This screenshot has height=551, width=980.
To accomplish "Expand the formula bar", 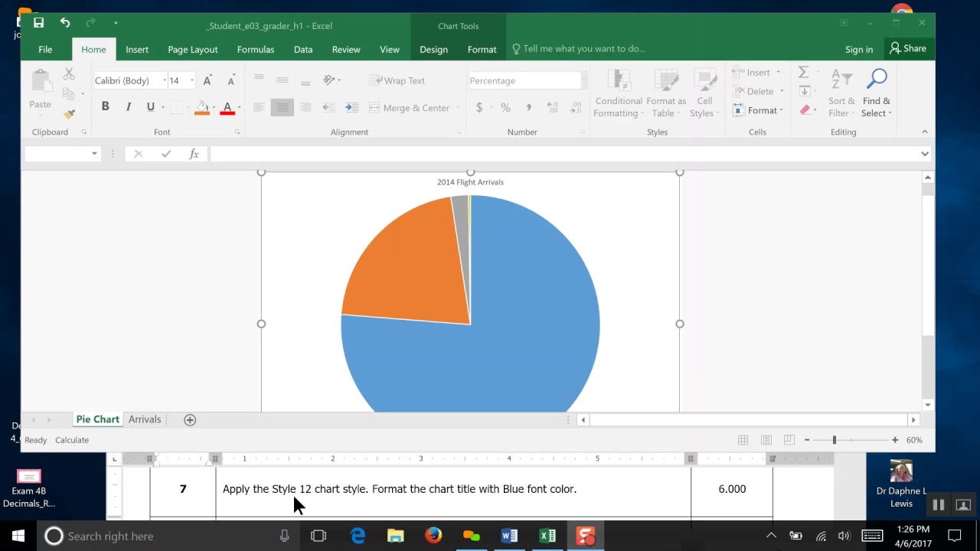I will (924, 154).
